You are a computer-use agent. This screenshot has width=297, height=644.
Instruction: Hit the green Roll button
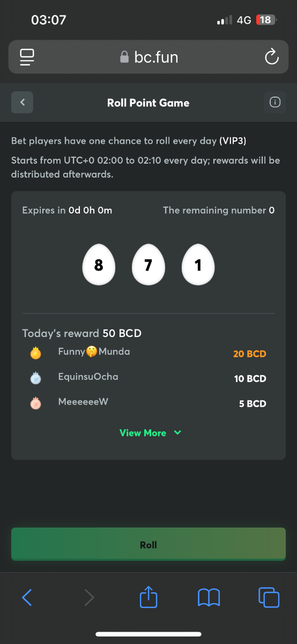click(148, 544)
